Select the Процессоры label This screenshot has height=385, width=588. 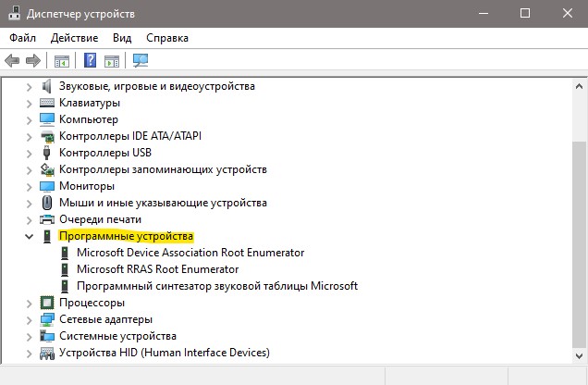click(x=92, y=303)
